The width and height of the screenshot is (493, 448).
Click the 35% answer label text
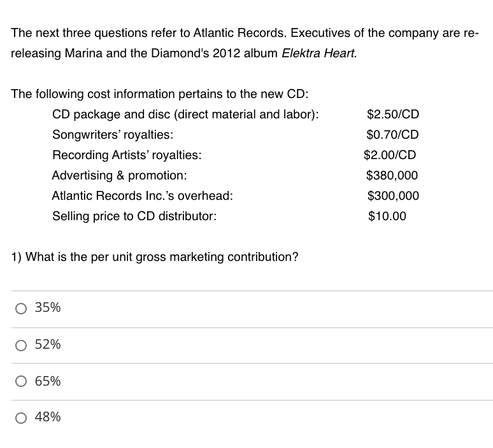[48, 307]
